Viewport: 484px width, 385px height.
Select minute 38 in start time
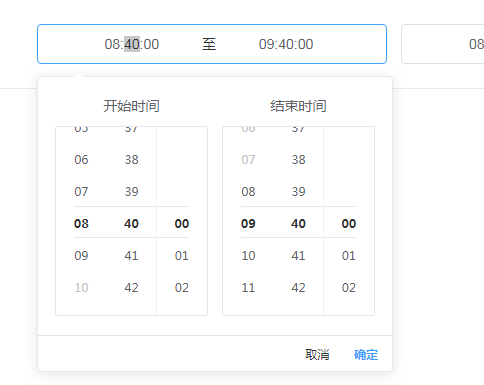coord(131,160)
